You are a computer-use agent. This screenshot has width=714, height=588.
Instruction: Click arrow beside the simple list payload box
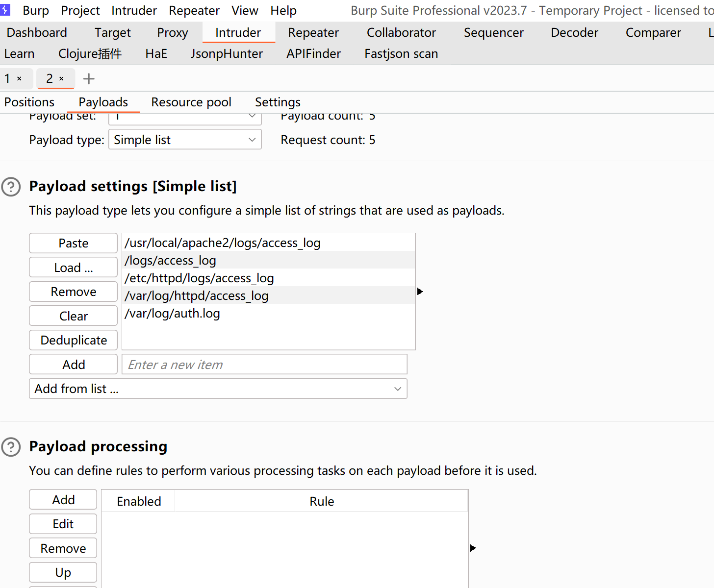420,292
